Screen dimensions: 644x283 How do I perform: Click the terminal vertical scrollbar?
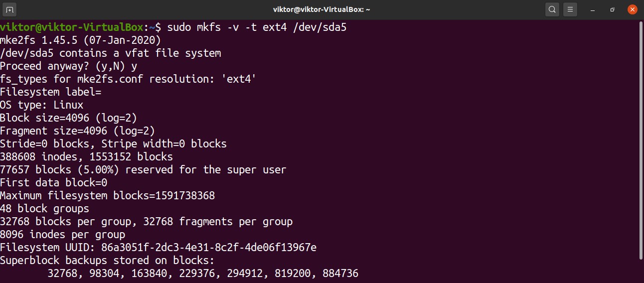tap(641, 140)
